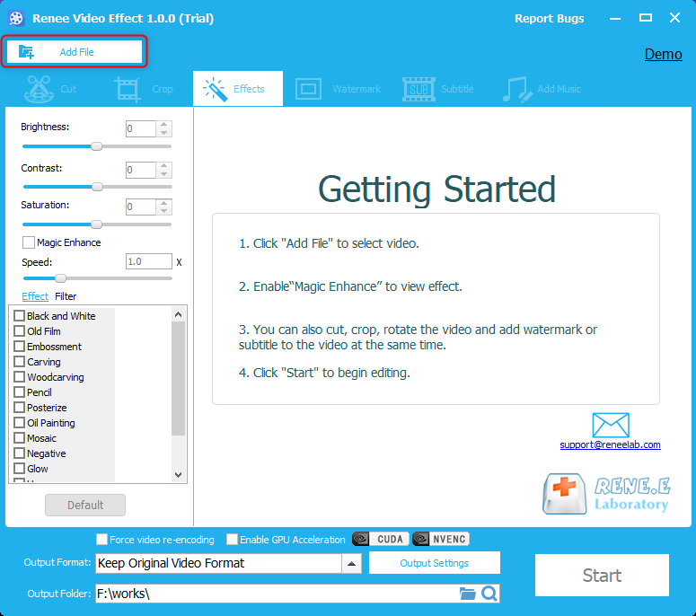Click the magnifier icon for output folder
The height and width of the screenshot is (616, 696).
489,594
